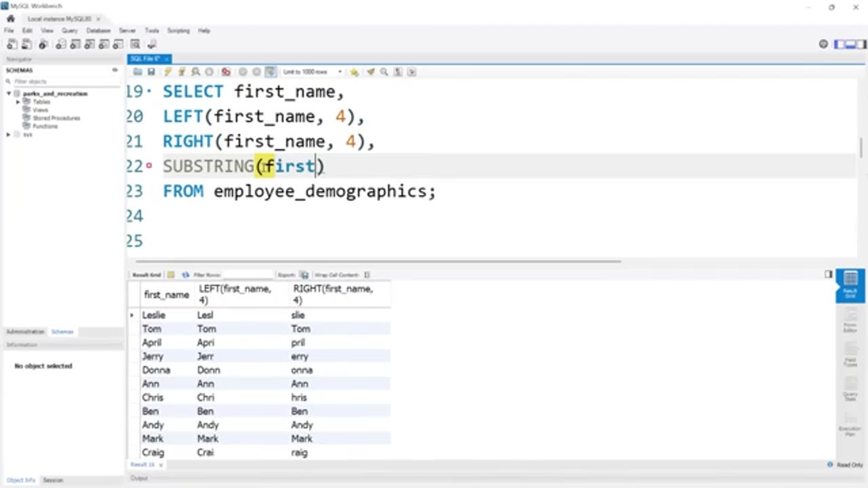Screen dimensions: 868x488
Task: Execute statement under cursor icon
Action: pos(182,72)
